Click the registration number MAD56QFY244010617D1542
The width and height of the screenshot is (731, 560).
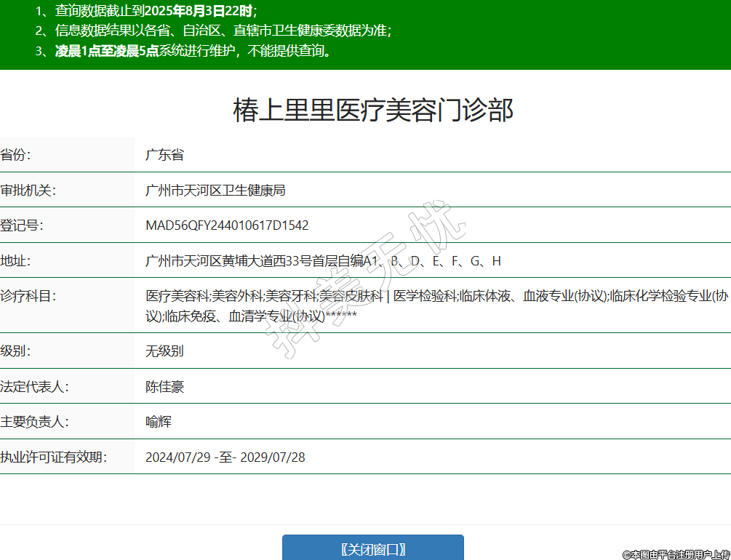point(227,225)
